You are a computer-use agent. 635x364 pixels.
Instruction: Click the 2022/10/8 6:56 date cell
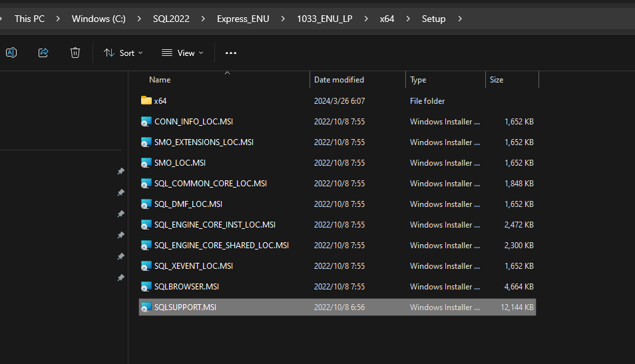[x=339, y=307]
